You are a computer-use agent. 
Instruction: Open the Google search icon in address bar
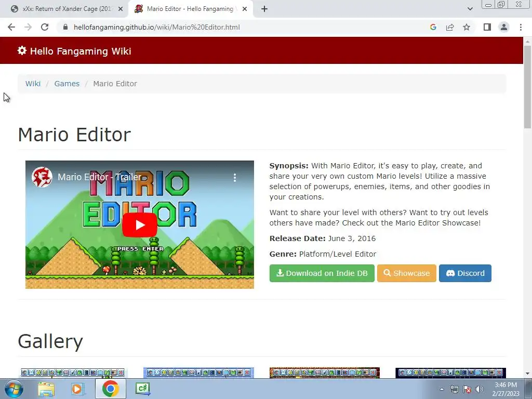(x=433, y=27)
